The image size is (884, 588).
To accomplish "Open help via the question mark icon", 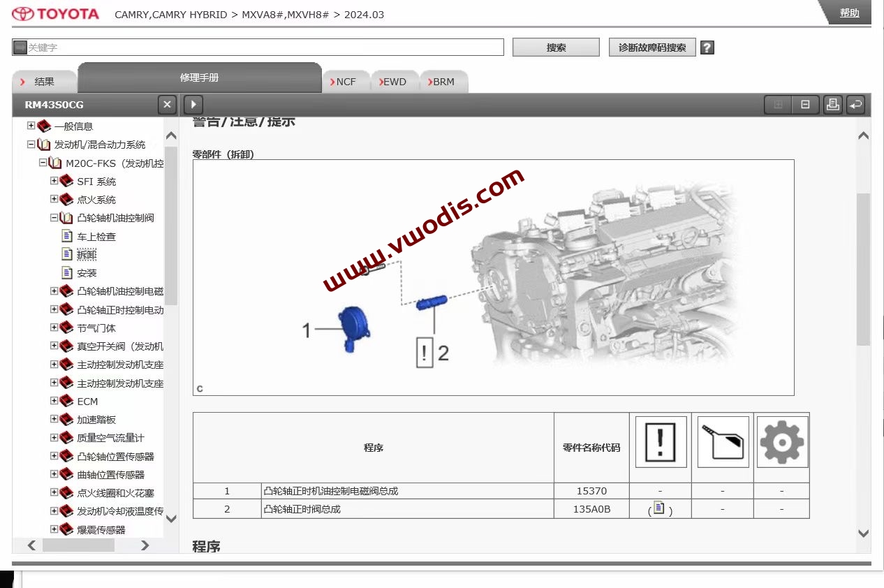I will click(706, 47).
